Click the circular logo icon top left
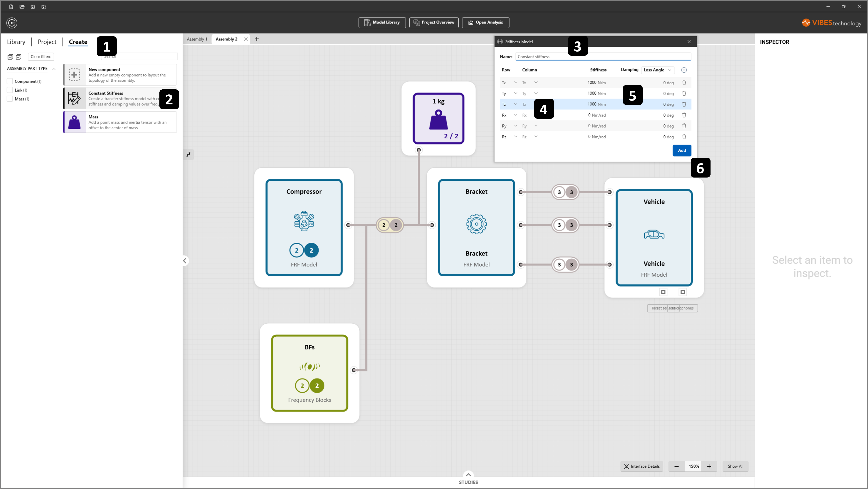868x489 pixels. pyautogui.click(x=12, y=23)
